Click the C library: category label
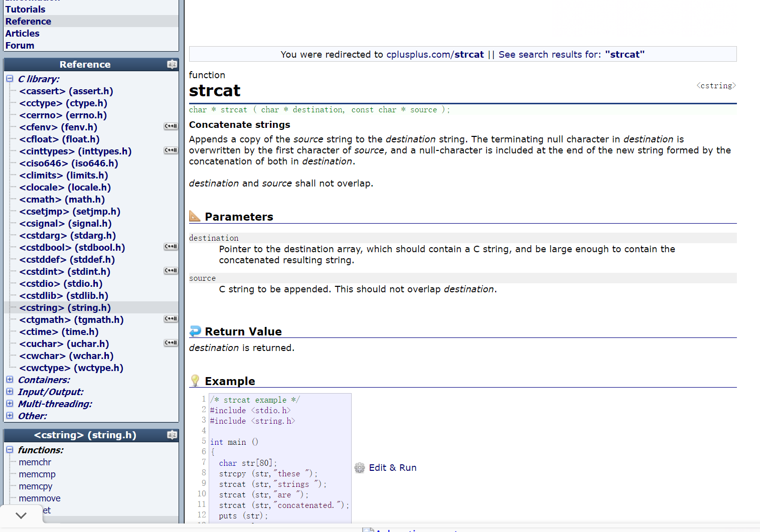Viewport: 760px width, 532px height. tap(39, 79)
